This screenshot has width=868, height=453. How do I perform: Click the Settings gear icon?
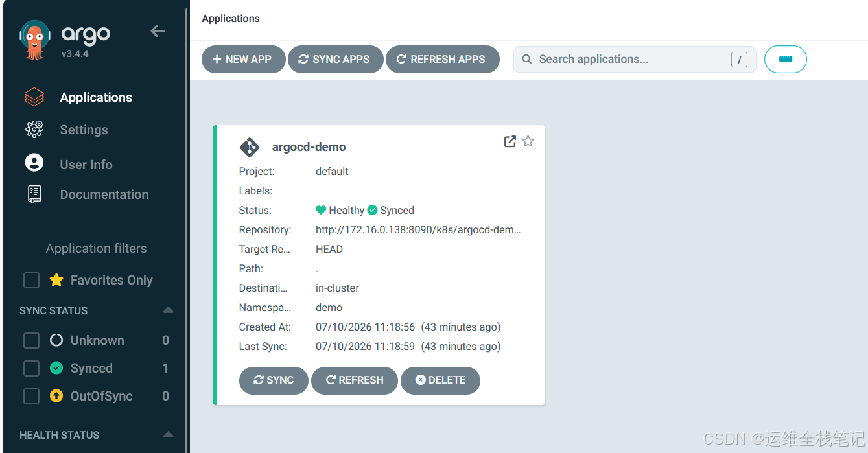pos(34,130)
